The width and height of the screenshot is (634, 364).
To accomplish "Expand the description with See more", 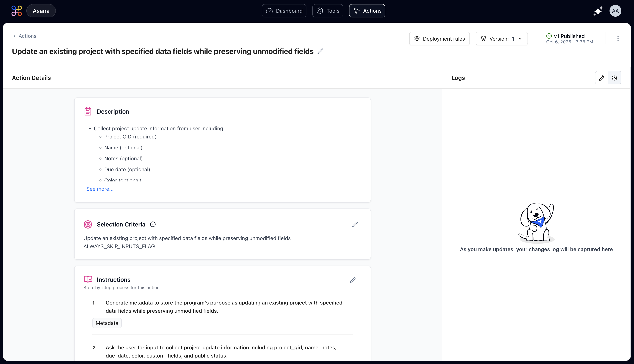I will (100, 189).
